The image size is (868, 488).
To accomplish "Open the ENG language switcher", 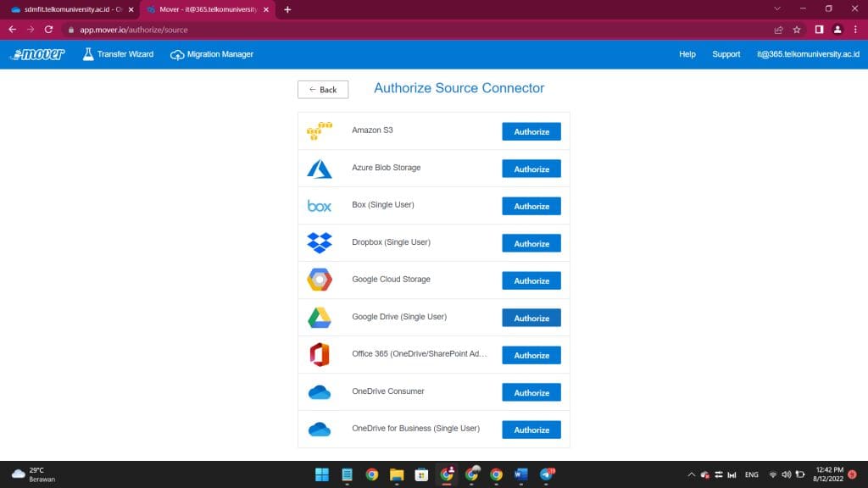I will [751, 474].
